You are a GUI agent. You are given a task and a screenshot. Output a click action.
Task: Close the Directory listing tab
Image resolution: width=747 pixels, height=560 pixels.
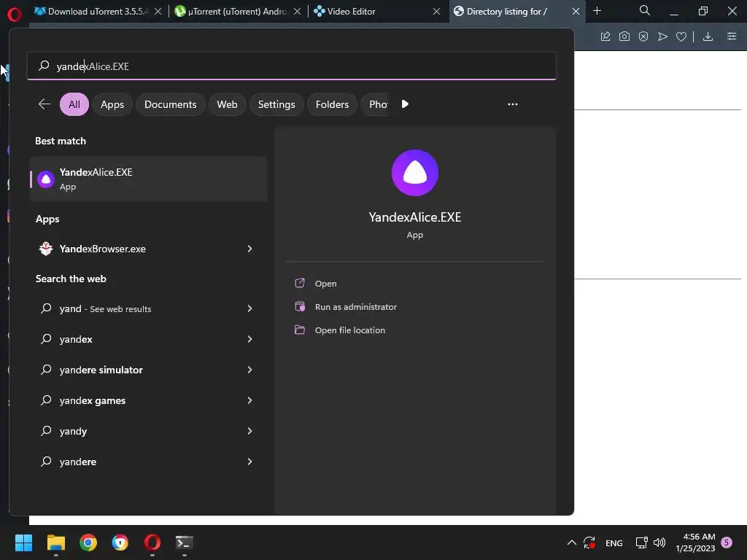[576, 12]
